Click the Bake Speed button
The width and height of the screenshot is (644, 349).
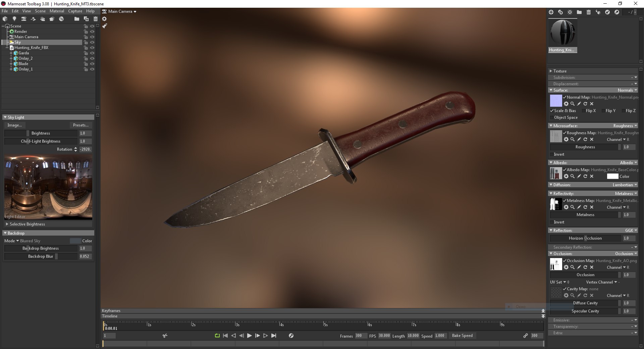click(462, 336)
